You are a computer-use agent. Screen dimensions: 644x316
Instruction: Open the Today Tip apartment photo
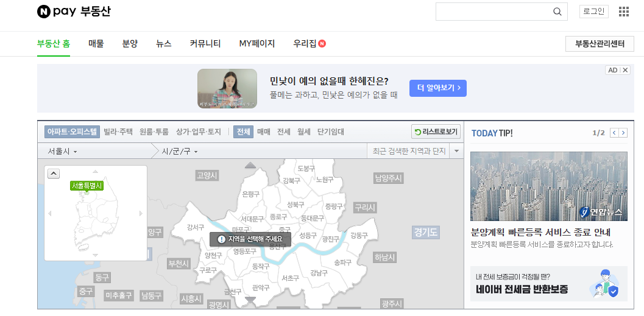click(549, 186)
